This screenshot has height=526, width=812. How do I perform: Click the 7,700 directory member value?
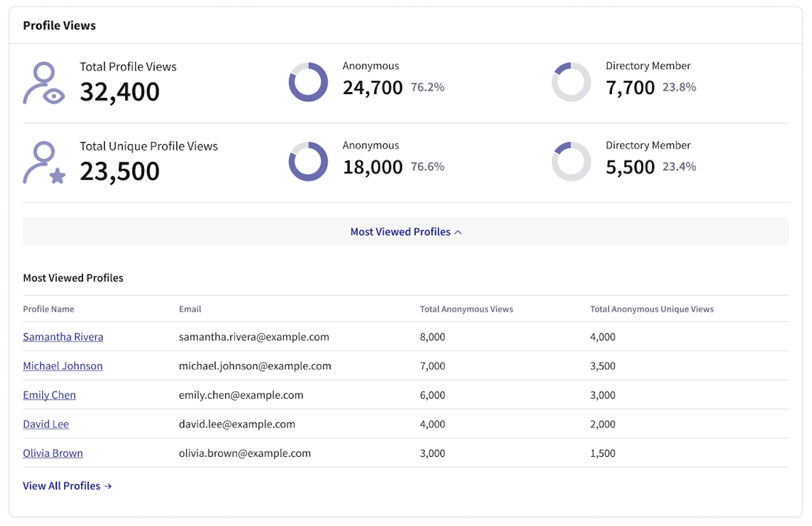630,88
